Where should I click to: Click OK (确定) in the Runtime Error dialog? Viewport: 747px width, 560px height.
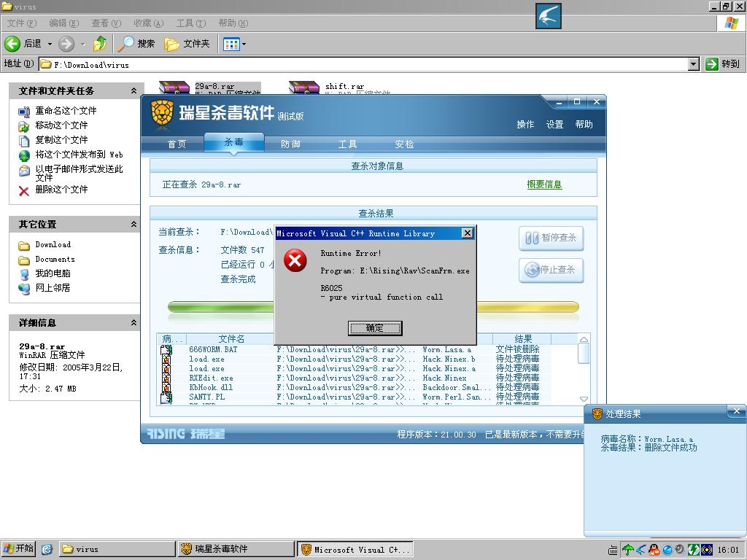coord(375,327)
